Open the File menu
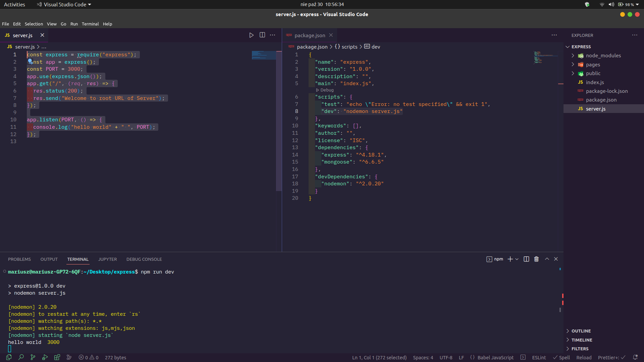644x362 pixels. coord(5,24)
